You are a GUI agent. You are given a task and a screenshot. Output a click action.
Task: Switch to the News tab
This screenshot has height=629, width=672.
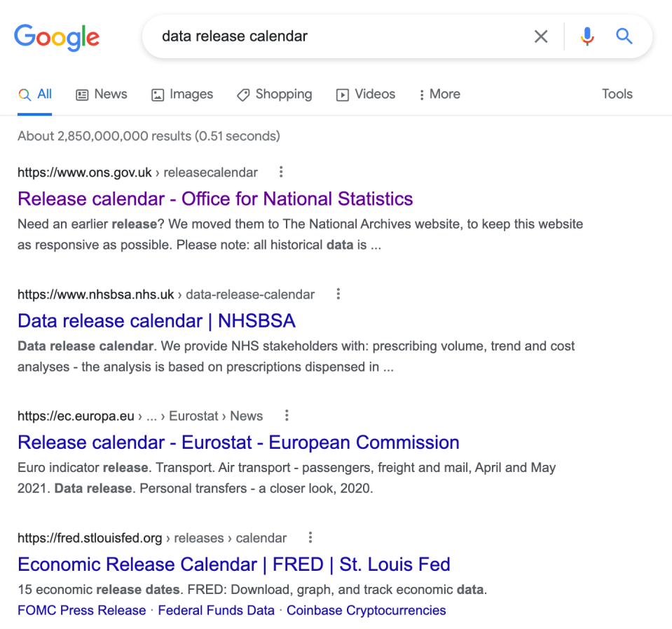pyautogui.click(x=102, y=95)
